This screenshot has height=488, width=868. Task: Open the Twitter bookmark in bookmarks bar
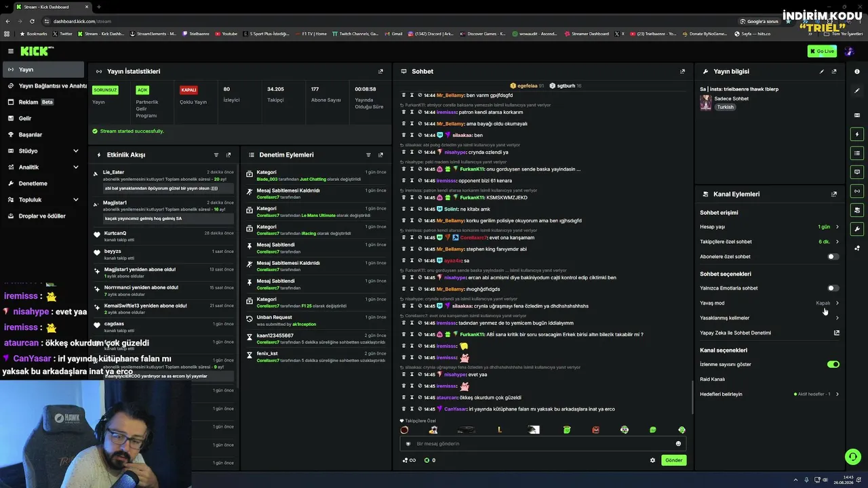point(62,33)
